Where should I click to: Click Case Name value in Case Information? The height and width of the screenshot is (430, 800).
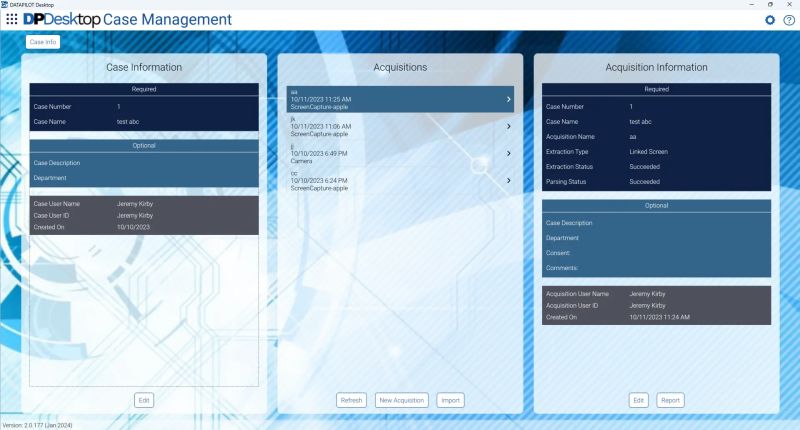[x=128, y=122]
